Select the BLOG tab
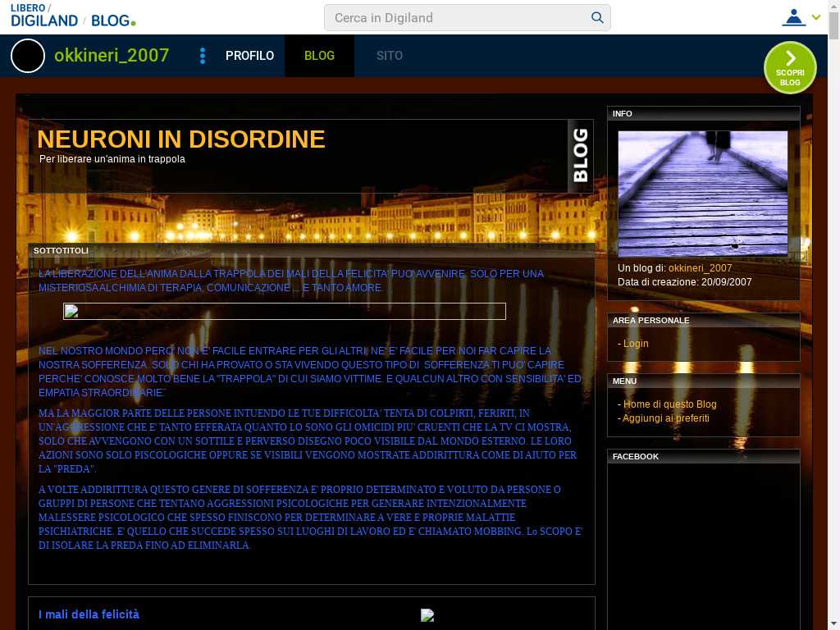The width and height of the screenshot is (840, 630). click(319, 56)
